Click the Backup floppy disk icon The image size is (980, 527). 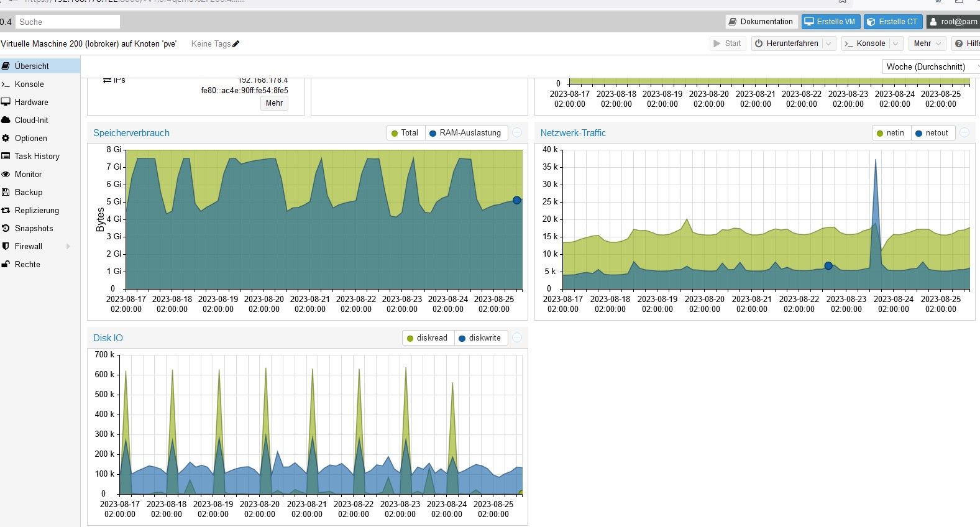tap(6, 193)
